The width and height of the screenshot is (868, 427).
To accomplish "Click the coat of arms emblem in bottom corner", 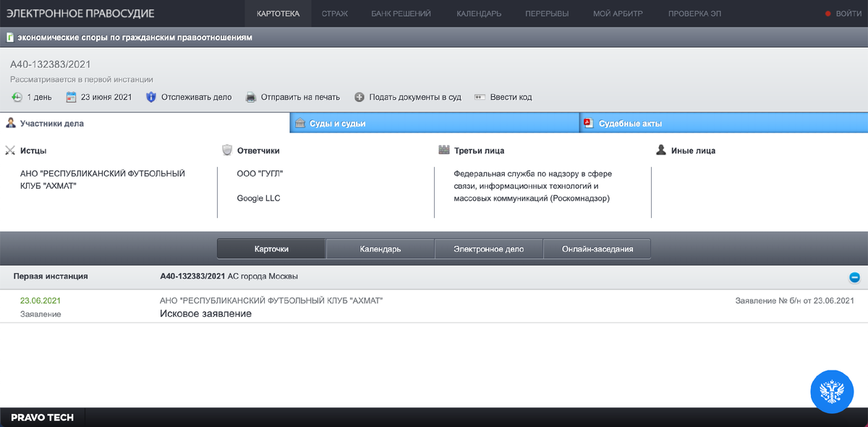I will (832, 392).
